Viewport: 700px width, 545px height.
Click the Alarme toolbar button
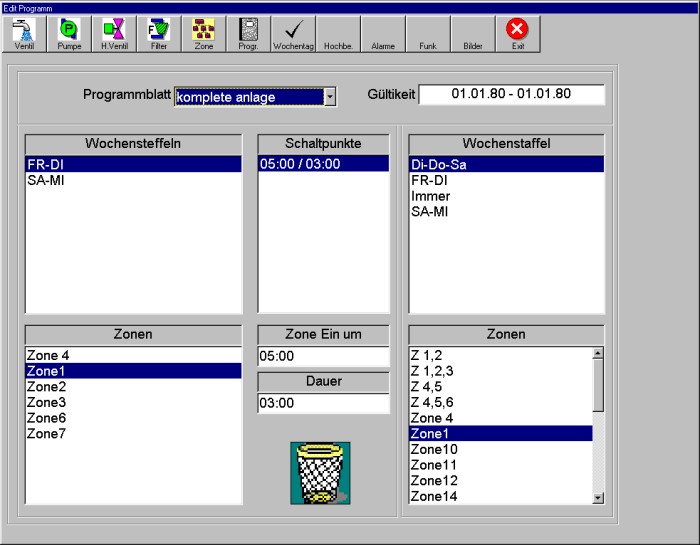383,33
